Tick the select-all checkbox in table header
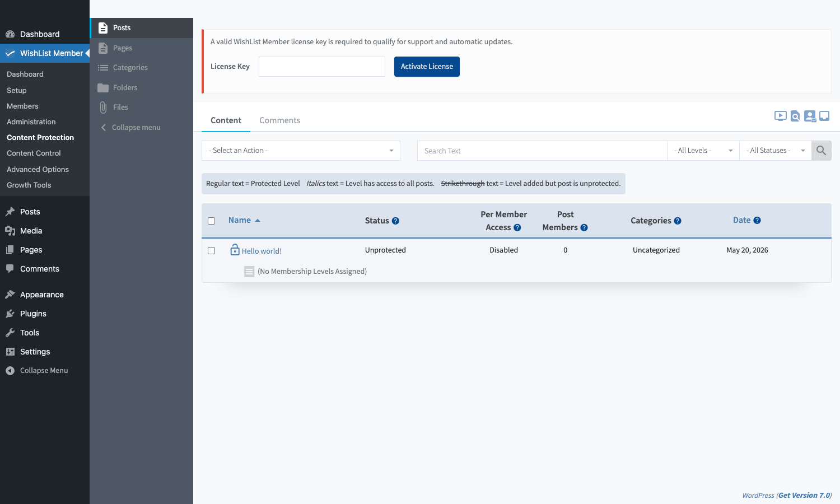Viewport: 840px width, 504px height. click(212, 221)
